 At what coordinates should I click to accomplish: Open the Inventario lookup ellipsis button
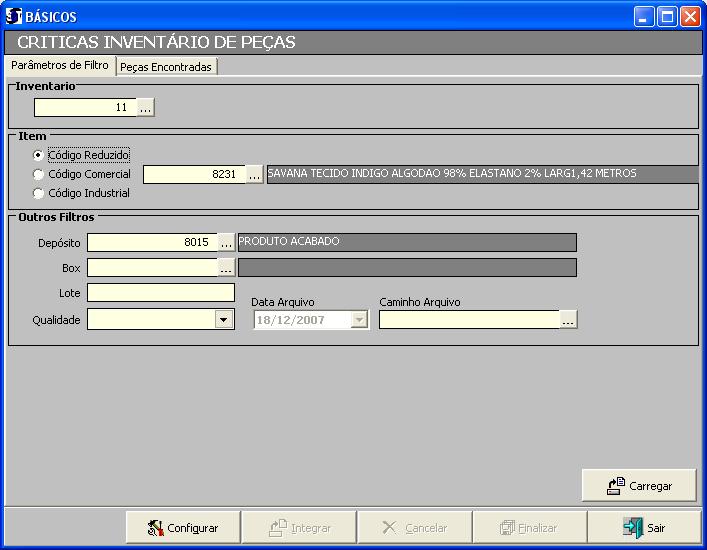tap(146, 108)
